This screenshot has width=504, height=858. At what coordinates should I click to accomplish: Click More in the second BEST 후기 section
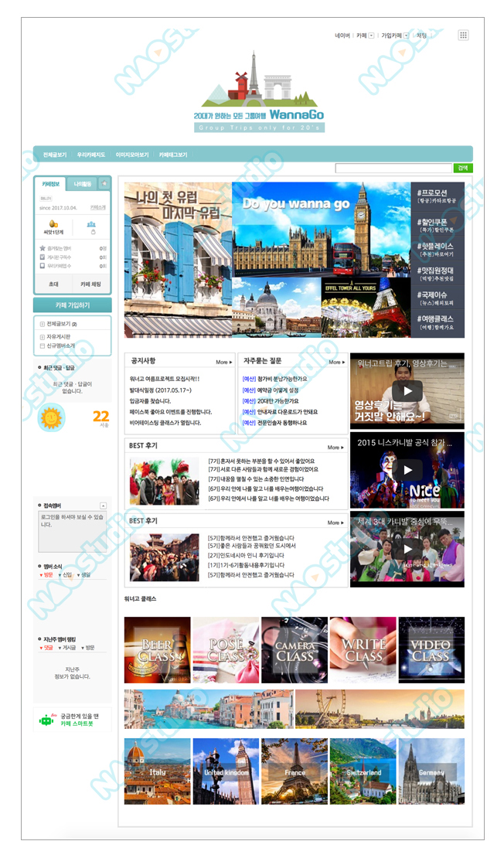click(335, 523)
